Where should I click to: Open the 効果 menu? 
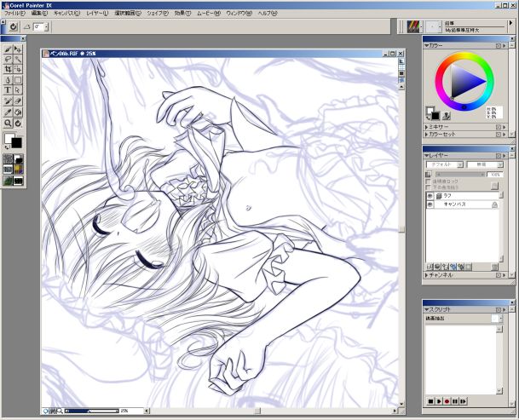(183, 14)
